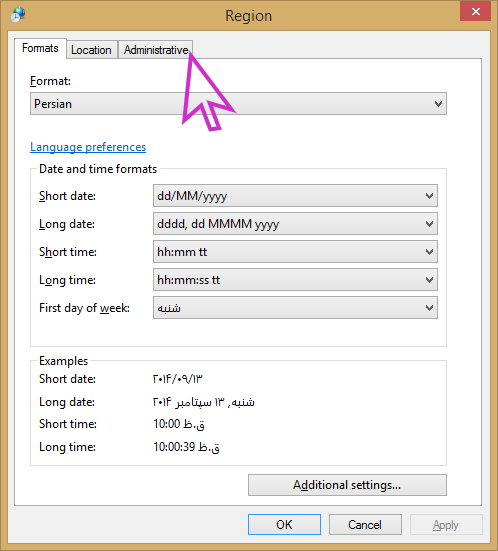Expand the Short date format dropdown

pyautogui.click(x=295, y=195)
